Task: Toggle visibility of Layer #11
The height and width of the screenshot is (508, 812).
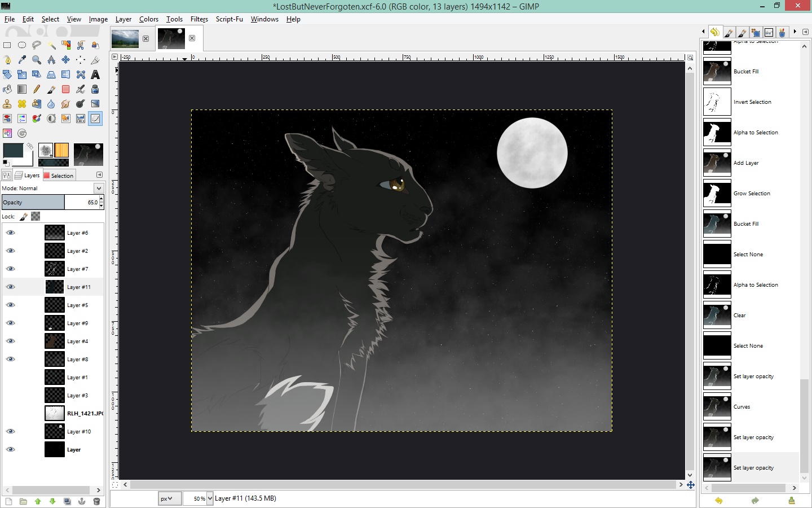Action: (x=10, y=287)
